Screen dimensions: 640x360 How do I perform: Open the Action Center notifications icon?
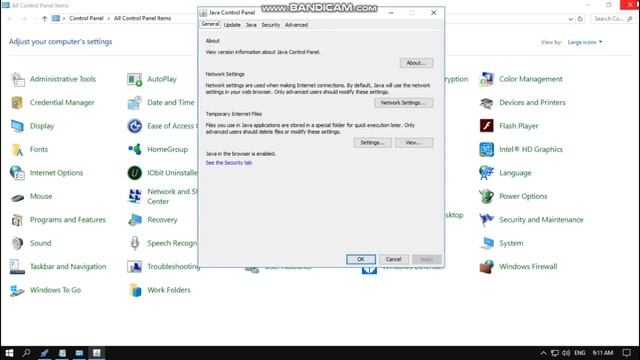point(627,353)
